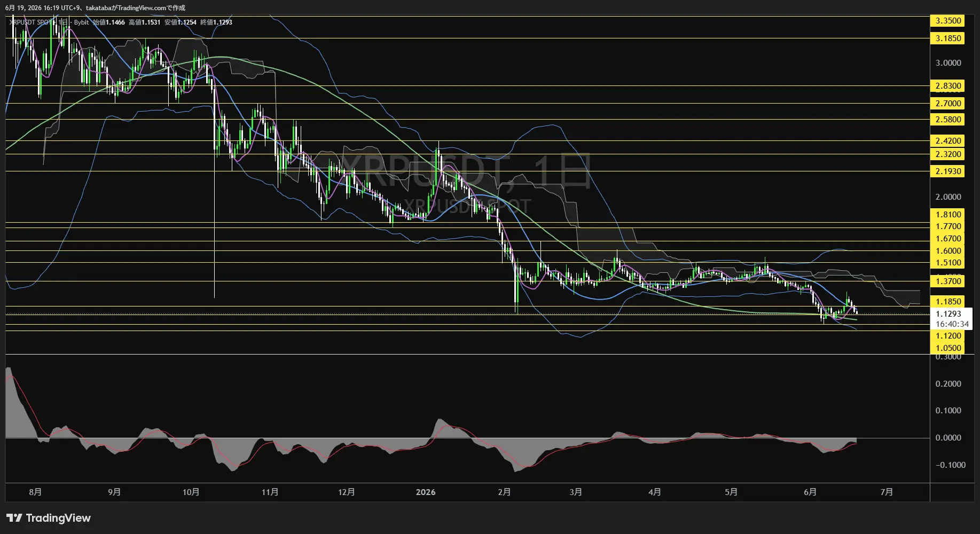Click the 2.1930 price level label

[x=948, y=171]
